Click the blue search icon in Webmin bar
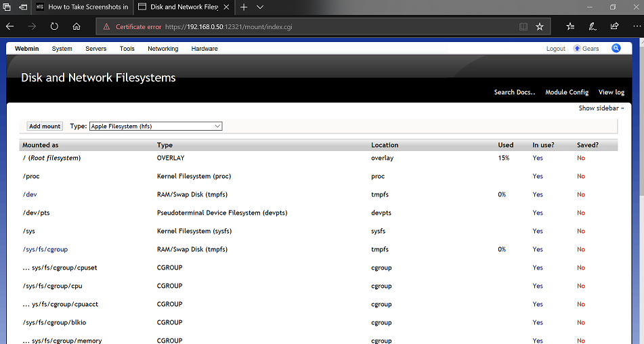The width and height of the screenshot is (644, 344). [616, 48]
